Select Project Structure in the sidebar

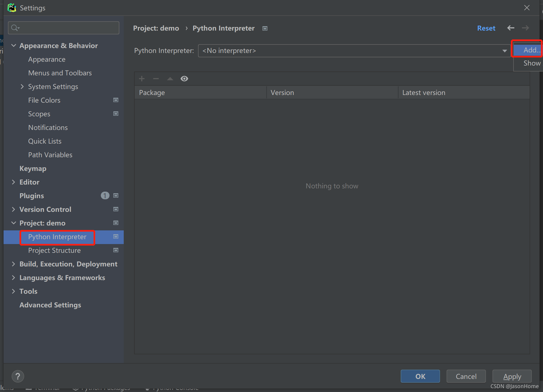click(x=54, y=250)
